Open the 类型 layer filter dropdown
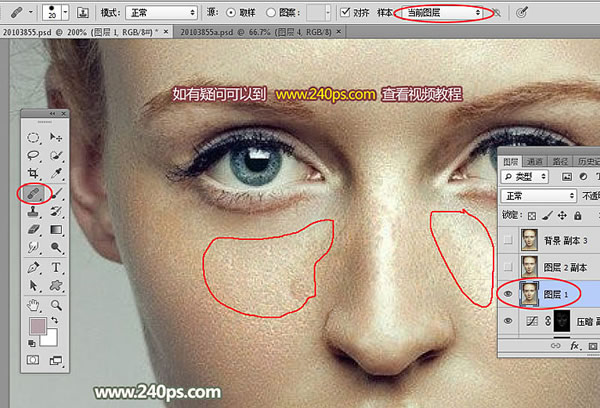Viewport: 600px width, 408px height. [525, 176]
